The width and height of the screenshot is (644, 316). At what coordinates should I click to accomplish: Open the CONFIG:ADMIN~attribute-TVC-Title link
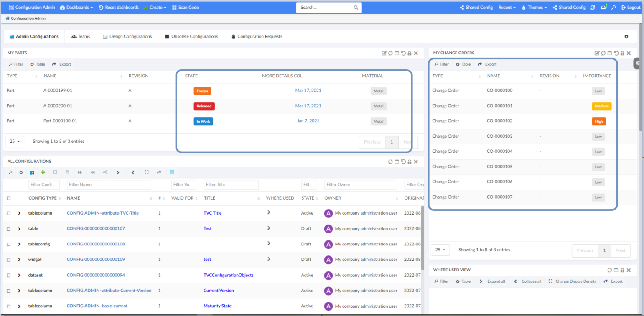click(x=102, y=213)
